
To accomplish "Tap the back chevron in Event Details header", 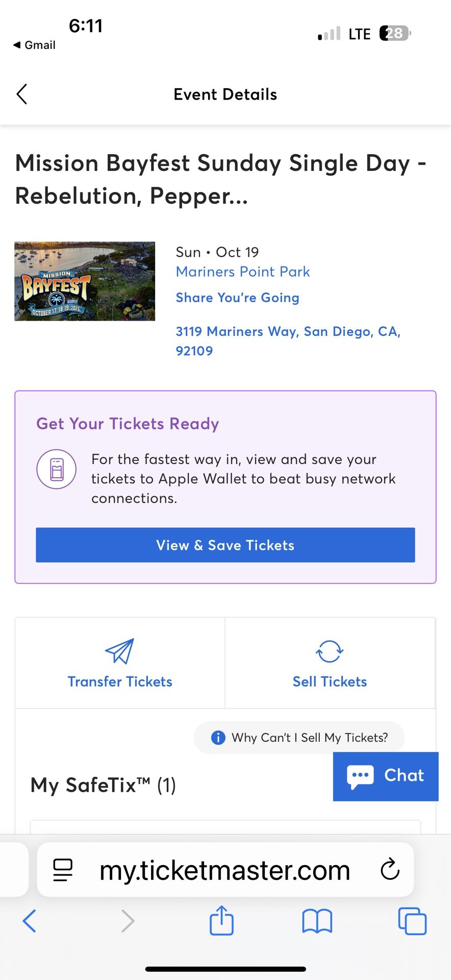I will pos(21,94).
